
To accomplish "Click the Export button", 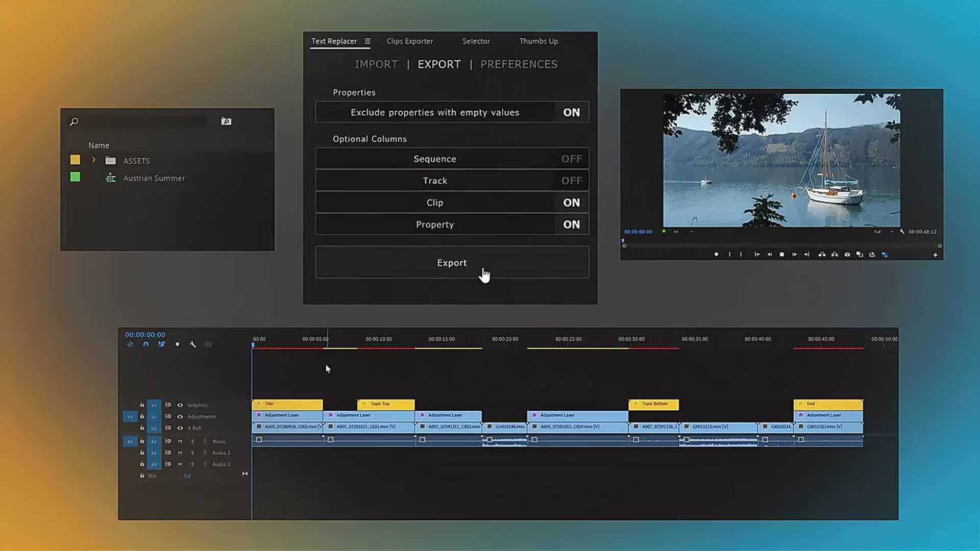I will click(x=452, y=263).
